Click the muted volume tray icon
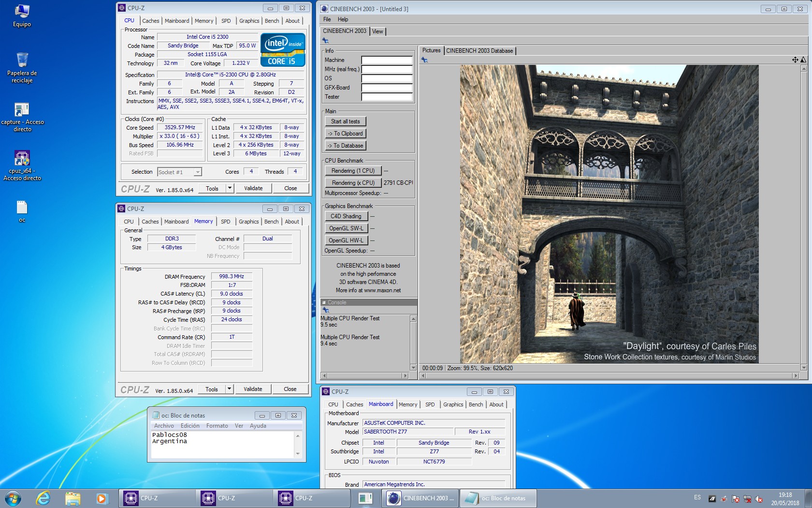 [759, 499]
